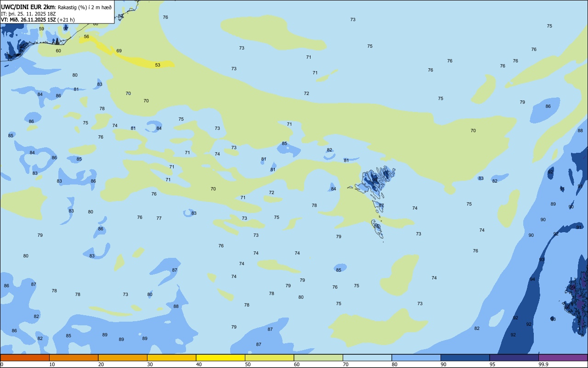Click the 70–80 pale blue legend swatch
The width and height of the screenshot is (588, 368).
[x=367, y=357]
